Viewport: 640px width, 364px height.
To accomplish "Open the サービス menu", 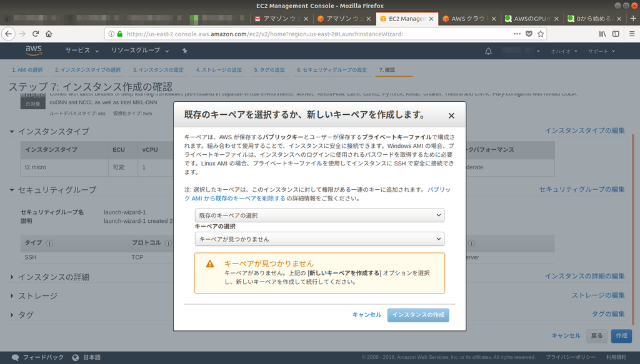I will click(82, 50).
